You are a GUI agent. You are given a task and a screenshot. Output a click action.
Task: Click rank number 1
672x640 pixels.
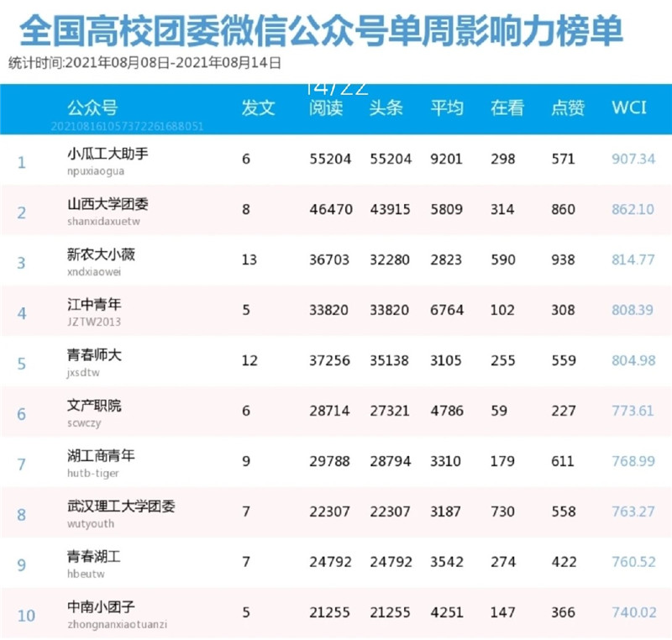[x=22, y=162]
